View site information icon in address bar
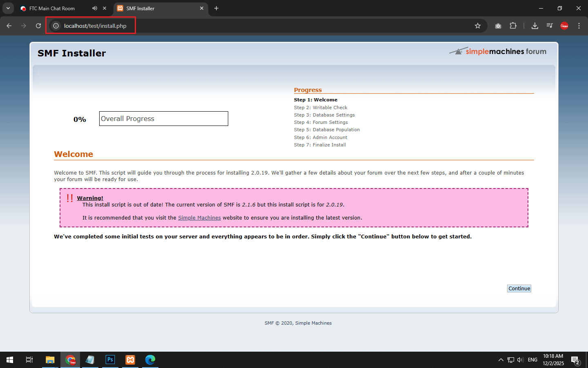The image size is (588, 368). [x=56, y=26]
